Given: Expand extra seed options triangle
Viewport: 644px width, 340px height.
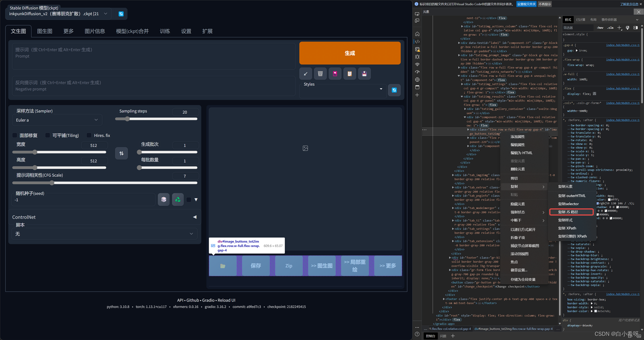Looking at the screenshot, I should coord(196,200).
